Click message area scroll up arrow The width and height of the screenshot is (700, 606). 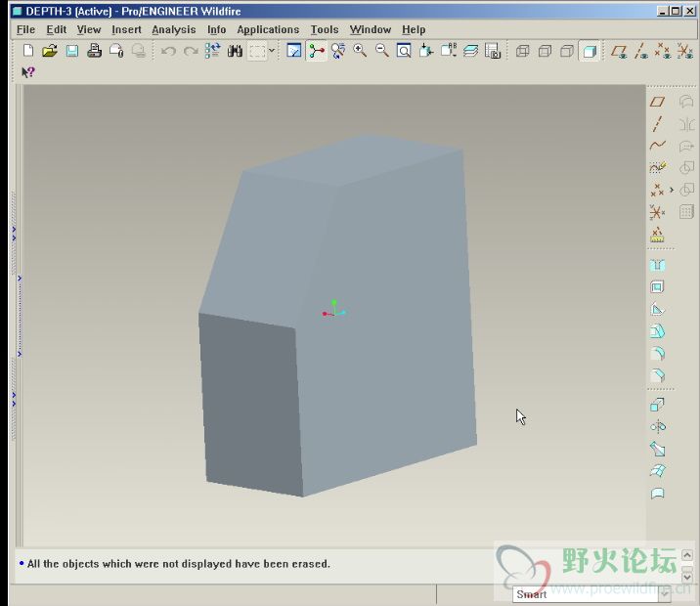click(x=687, y=555)
